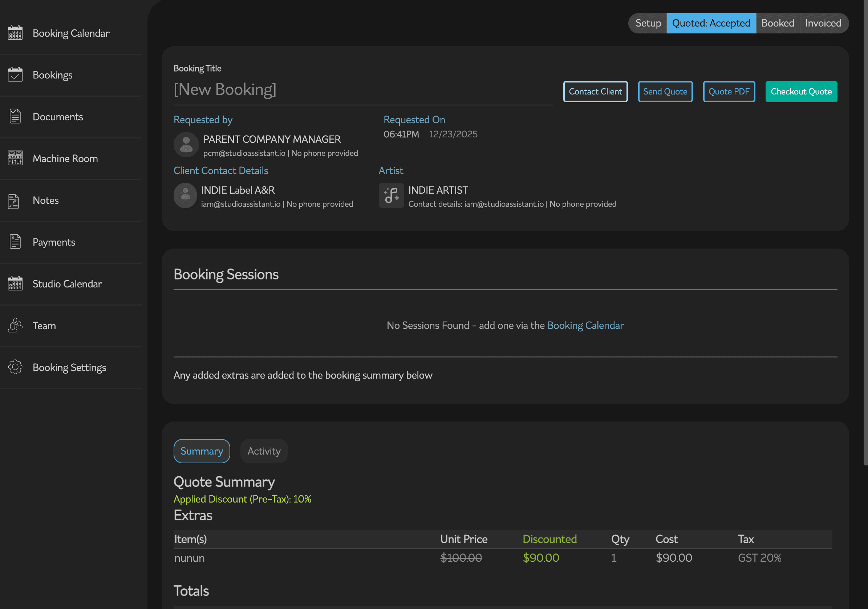Viewport: 868px width, 609px height.
Task: Open Booking Settings
Action: point(71,367)
